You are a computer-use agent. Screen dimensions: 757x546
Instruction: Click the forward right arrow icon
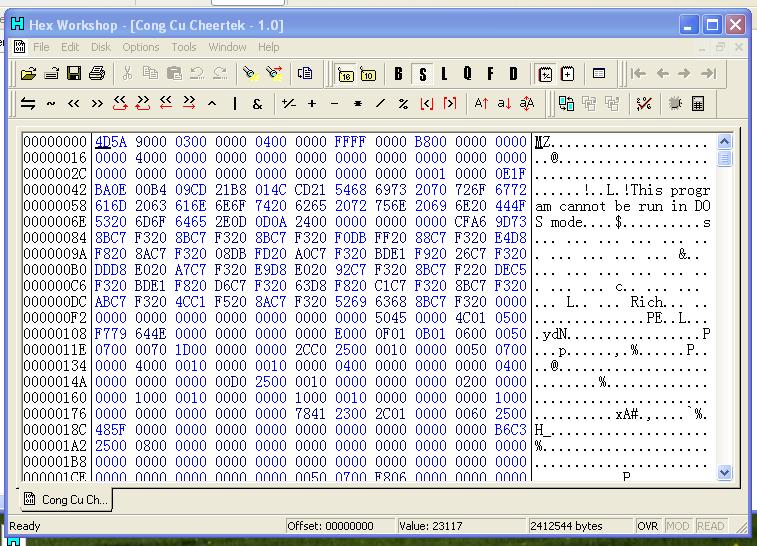pyautogui.click(x=684, y=73)
